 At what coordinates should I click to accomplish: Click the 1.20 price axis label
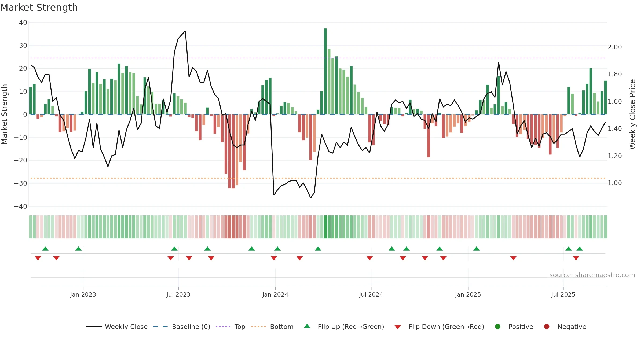click(x=615, y=156)
